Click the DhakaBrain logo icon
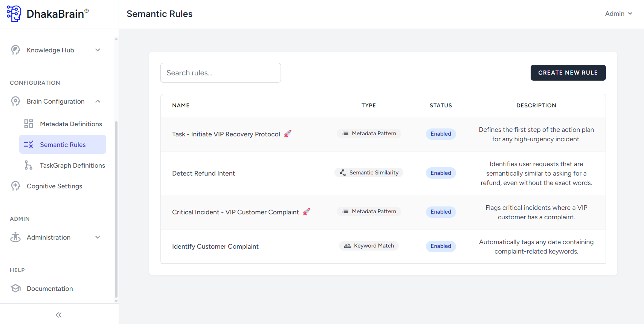The height and width of the screenshot is (324, 644). coord(14,14)
